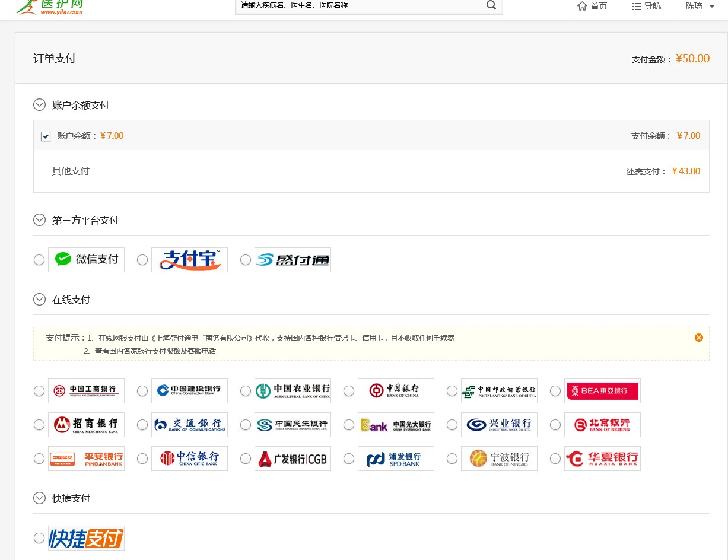The width and height of the screenshot is (728, 560).
Task: Click the Alipay (支付宝) logo
Action: pos(189,260)
